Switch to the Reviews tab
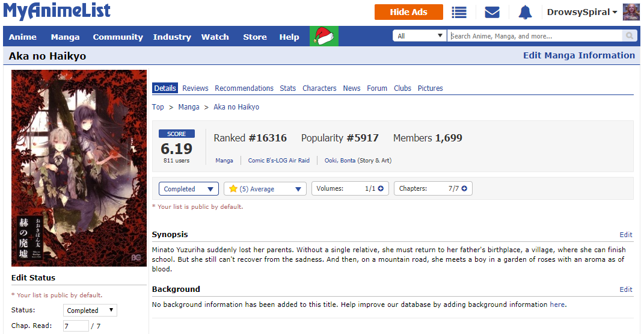 [x=195, y=88]
